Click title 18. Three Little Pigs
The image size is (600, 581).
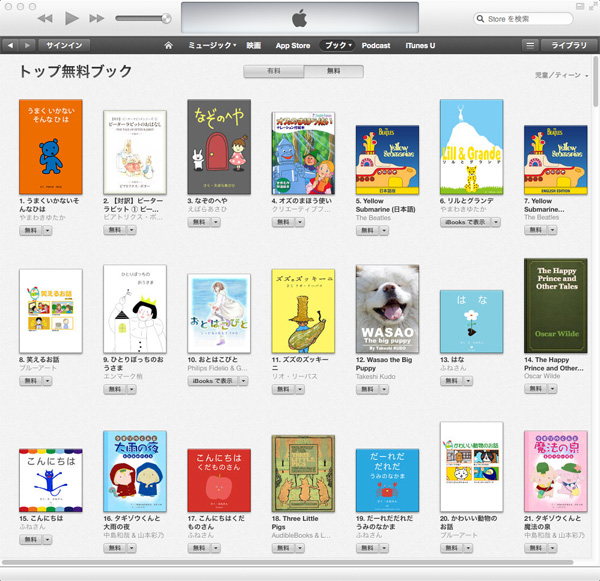(x=295, y=523)
